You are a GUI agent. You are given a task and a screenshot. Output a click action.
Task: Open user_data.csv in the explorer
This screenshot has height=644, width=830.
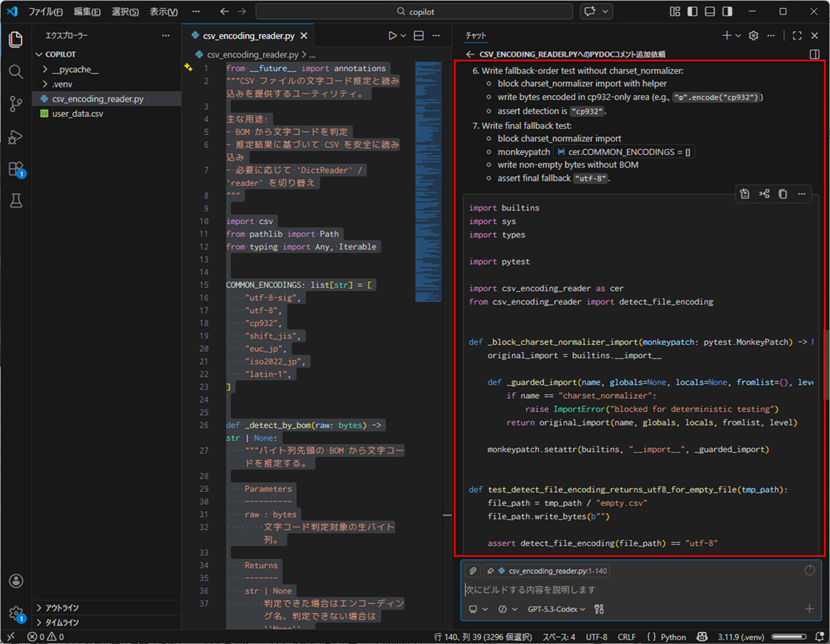coord(78,113)
